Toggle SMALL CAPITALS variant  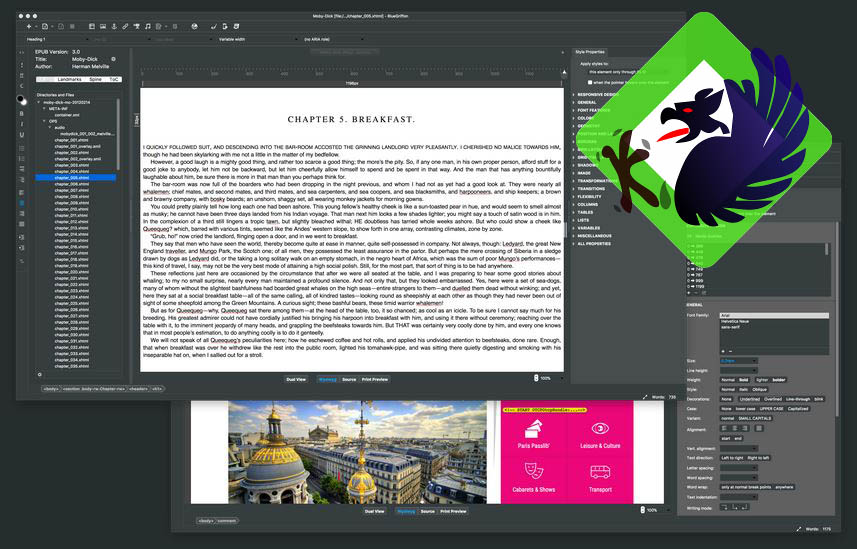[755, 418]
